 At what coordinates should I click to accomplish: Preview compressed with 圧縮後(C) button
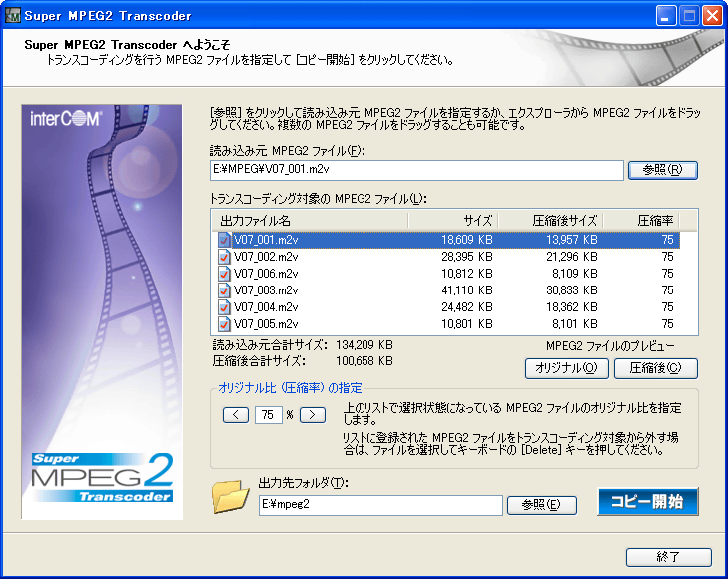tap(655, 368)
